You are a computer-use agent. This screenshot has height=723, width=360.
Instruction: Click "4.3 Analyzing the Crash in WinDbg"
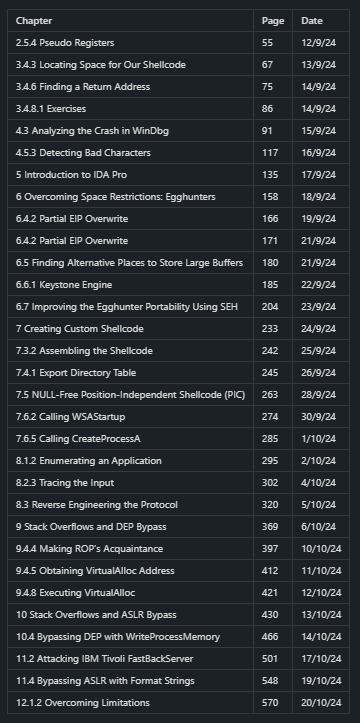(92, 131)
